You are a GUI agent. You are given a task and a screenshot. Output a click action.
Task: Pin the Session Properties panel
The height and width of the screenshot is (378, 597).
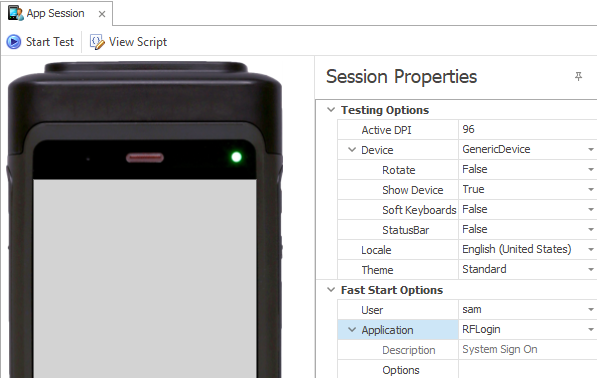pos(578,77)
